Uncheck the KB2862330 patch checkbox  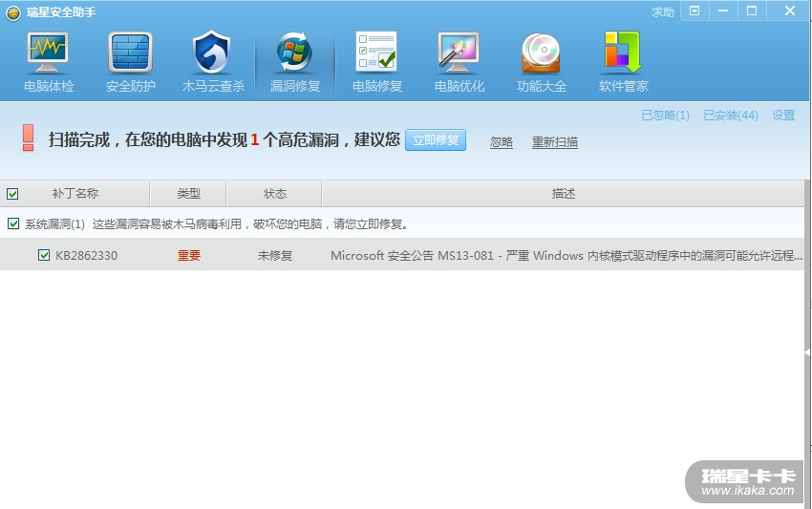[x=44, y=255]
